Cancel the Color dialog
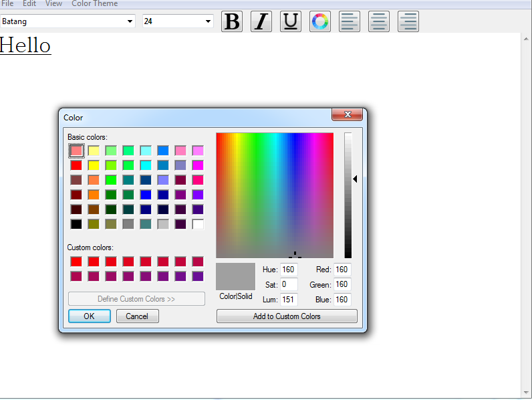This screenshot has width=532, height=400. [x=137, y=316]
